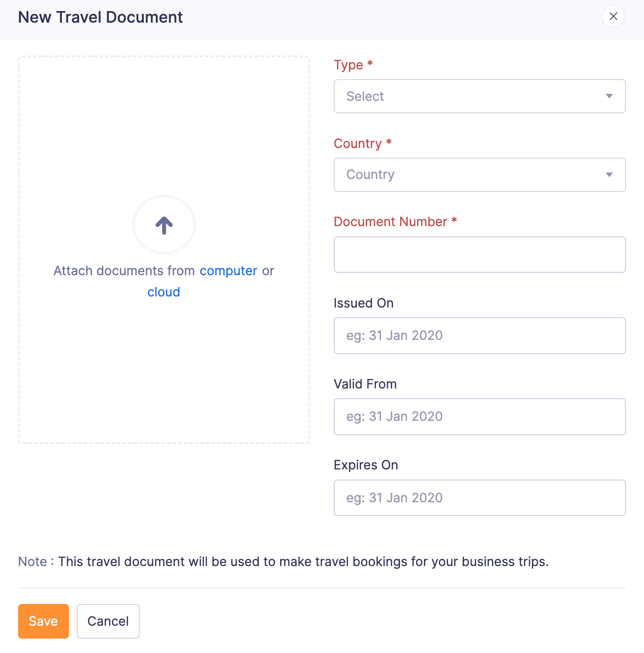
Task: Click the Issued On date field
Action: pos(479,336)
